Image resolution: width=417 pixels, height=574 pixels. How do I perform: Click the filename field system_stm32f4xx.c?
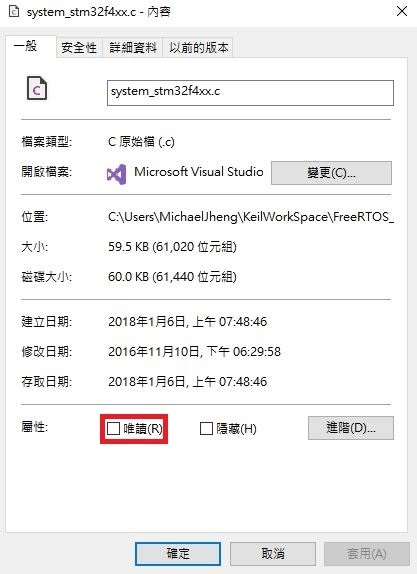(x=250, y=93)
